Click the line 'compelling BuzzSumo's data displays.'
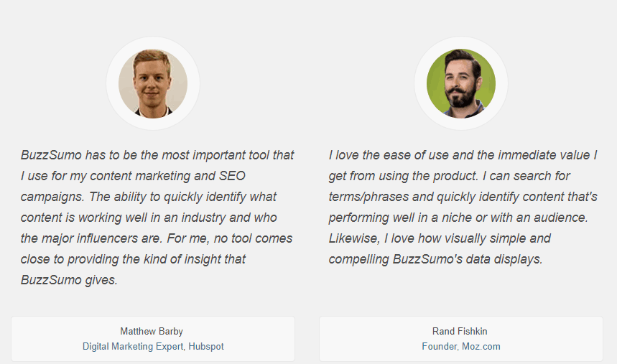 pos(435,259)
